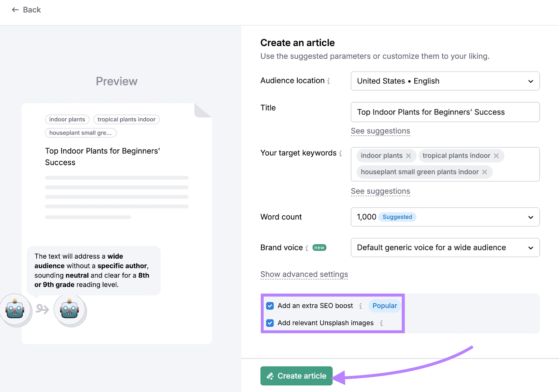Open See suggestions under the Title field
The image size is (559, 392).
click(380, 131)
